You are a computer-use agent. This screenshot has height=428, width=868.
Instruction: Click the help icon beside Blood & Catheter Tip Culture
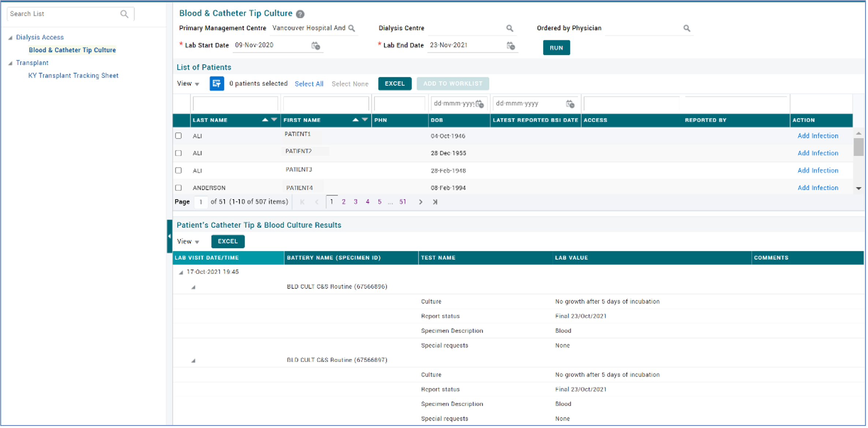[x=300, y=14]
